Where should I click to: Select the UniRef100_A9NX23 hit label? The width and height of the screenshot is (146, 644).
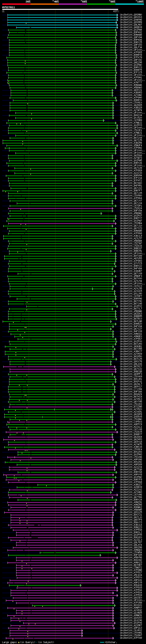tap(131, 562)
